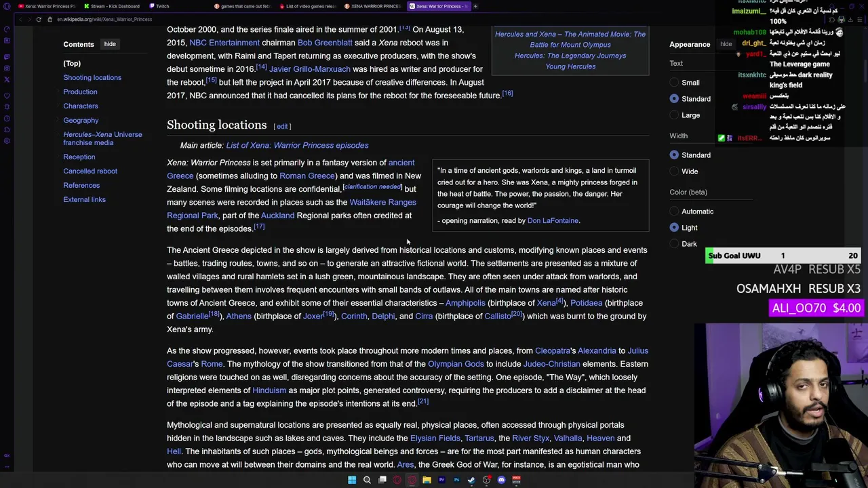Open bookmarks heart icon in sidebar
The width and height of the screenshot is (868, 488).
point(7,95)
